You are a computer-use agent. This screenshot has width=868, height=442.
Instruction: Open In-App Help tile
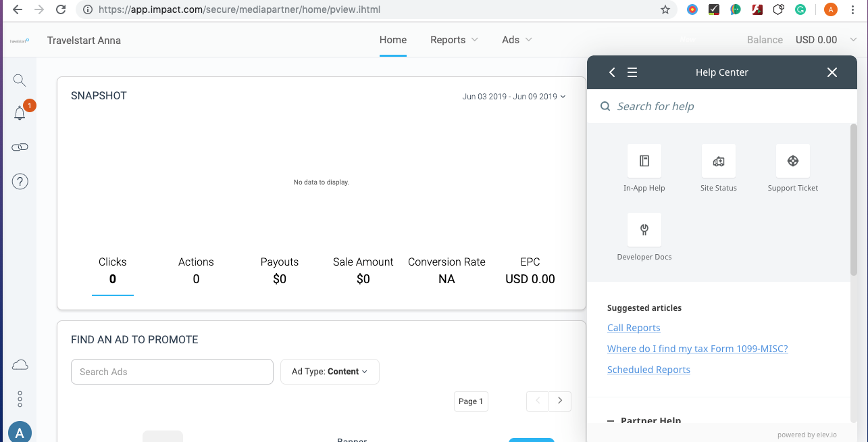[x=644, y=168]
